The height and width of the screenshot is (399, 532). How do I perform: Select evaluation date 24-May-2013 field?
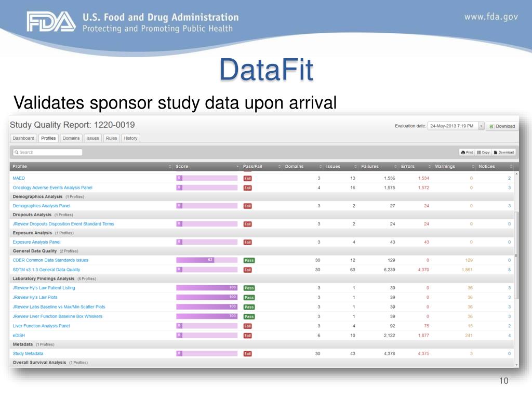453,126
